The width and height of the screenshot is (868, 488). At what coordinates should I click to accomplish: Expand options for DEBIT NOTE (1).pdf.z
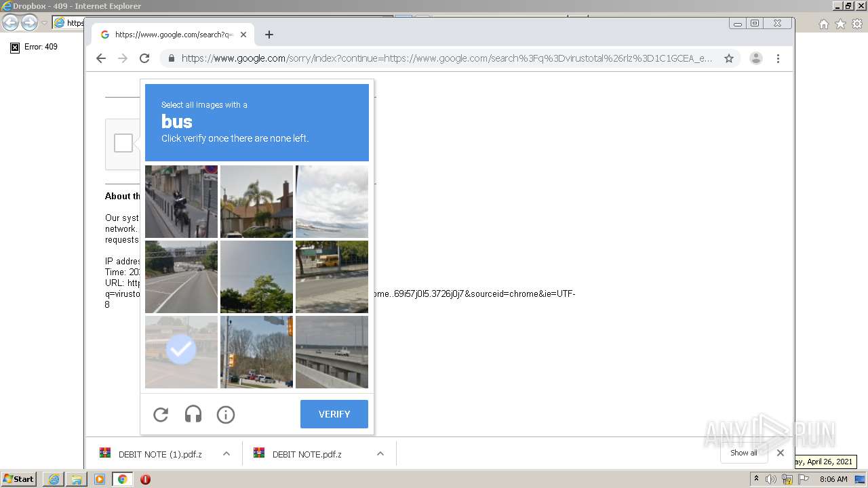click(x=226, y=454)
